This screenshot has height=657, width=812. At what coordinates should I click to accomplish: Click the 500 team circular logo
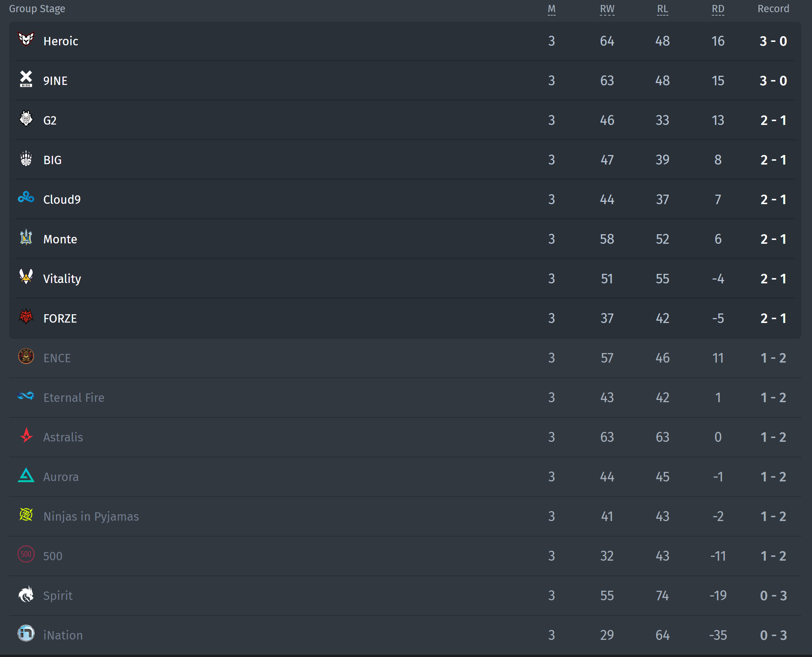pyautogui.click(x=26, y=554)
